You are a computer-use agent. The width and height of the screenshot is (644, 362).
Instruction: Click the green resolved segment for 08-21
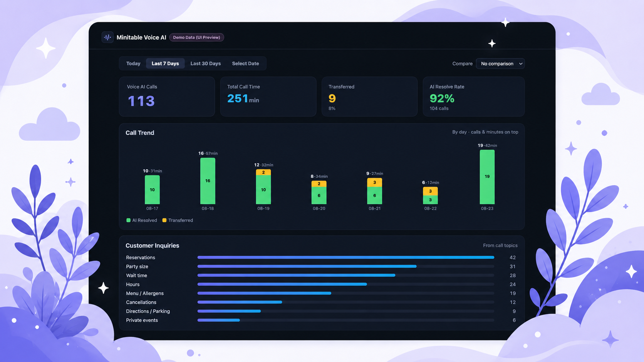(x=374, y=195)
